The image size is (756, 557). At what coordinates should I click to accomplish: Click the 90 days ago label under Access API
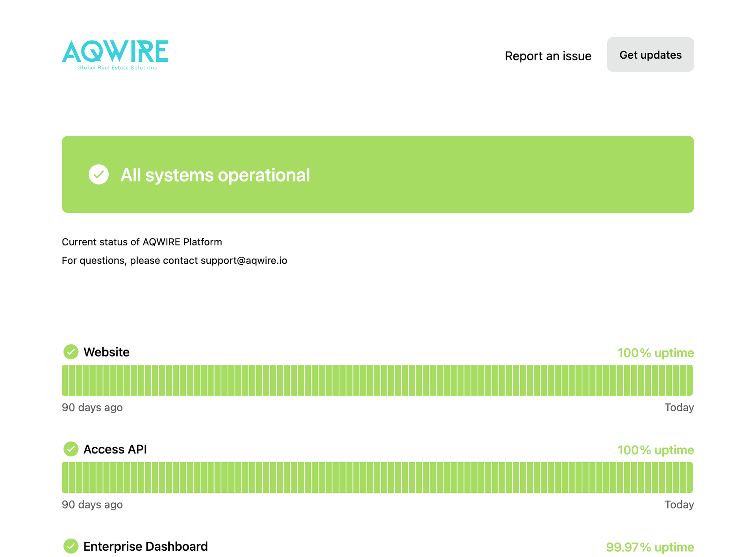92,505
